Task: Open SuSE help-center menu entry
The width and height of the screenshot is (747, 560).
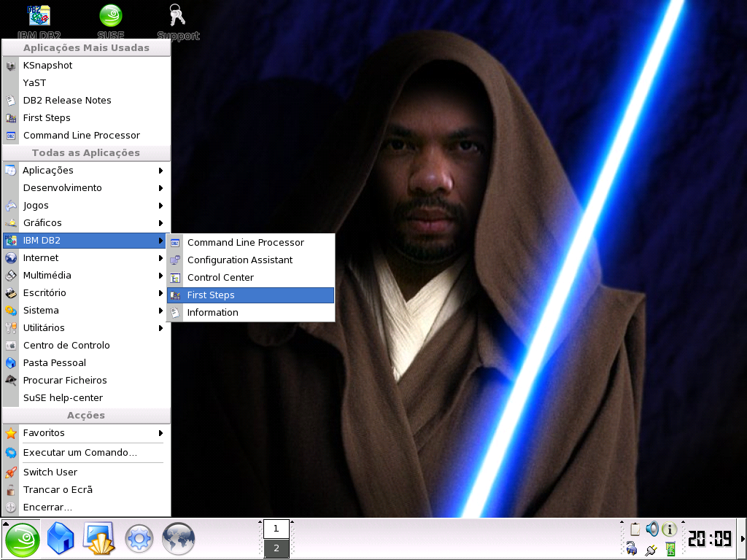Action: (86, 398)
